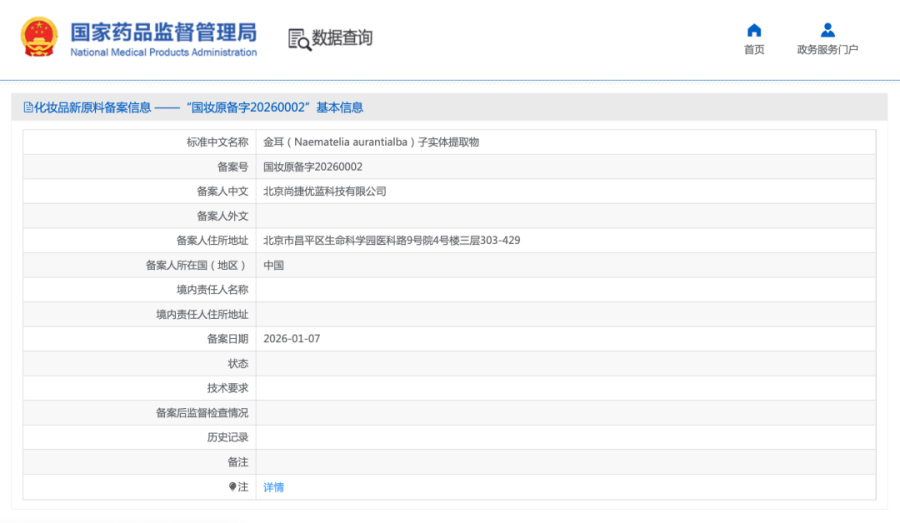
Task: Click the 数据查询 magnifier document icon
Action: click(x=299, y=39)
